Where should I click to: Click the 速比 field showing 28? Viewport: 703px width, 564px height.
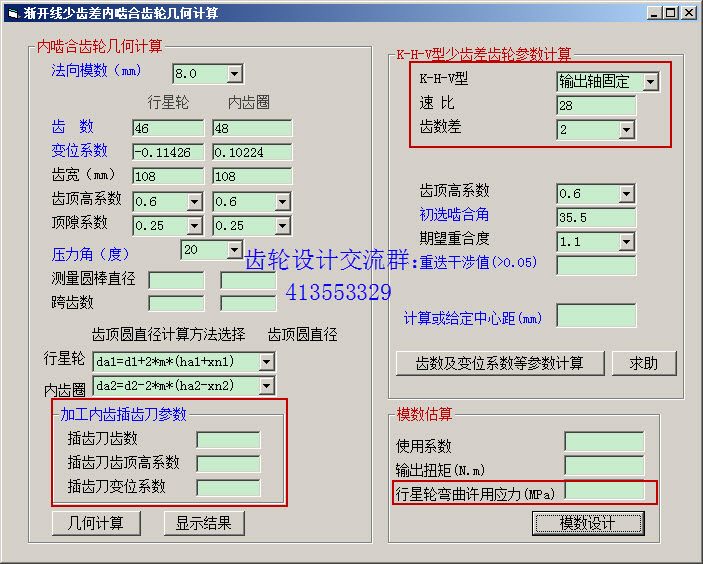pyautogui.click(x=596, y=105)
